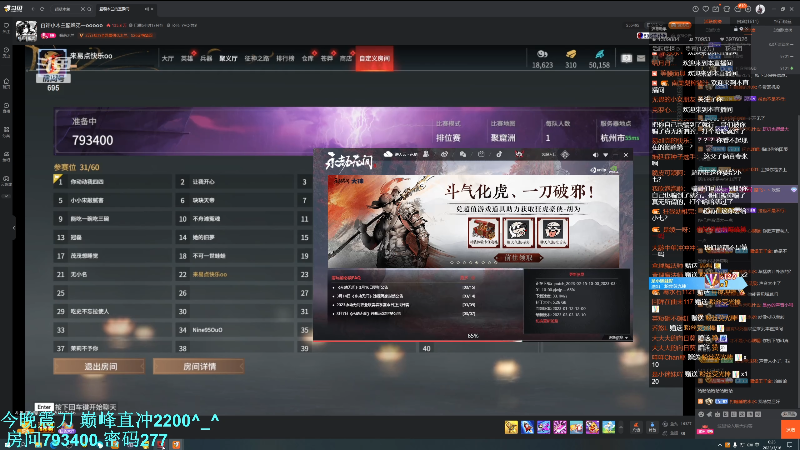The width and height of the screenshot is (800, 450).
Task: Open the Bilibili icon in the launcher
Action: click(481, 154)
